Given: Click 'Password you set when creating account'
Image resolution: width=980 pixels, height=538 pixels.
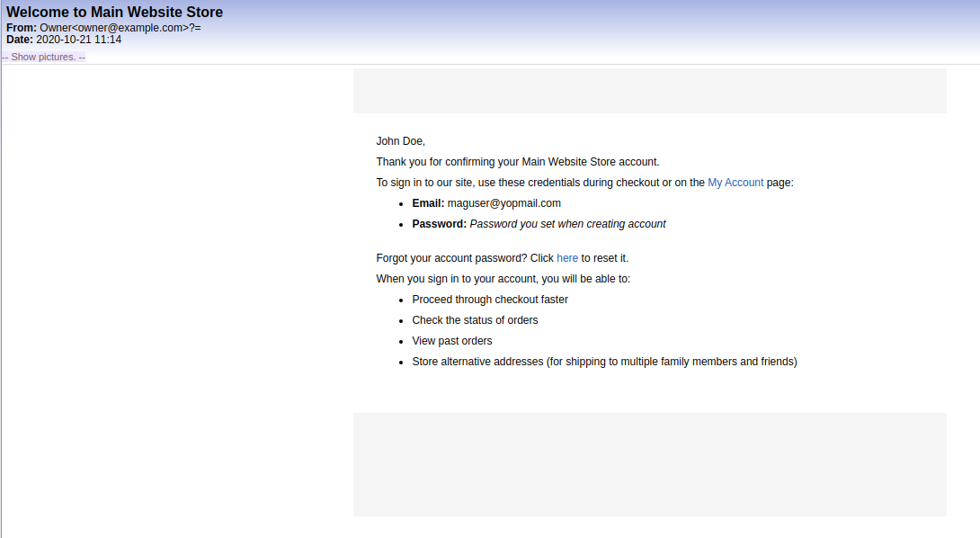Looking at the screenshot, I should coord(567,224).
